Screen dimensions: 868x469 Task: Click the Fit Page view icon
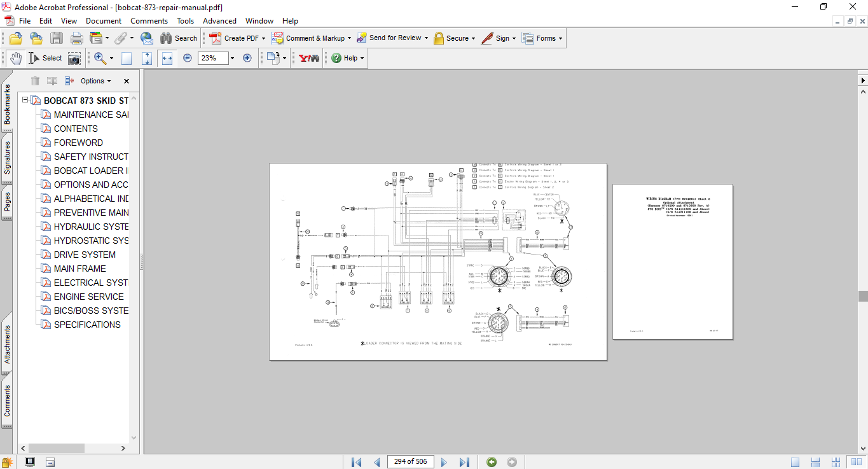coord(147,59)
